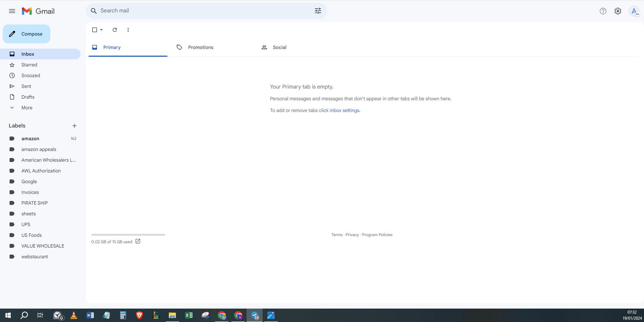Switch to the Promotions tab
The width and height of the screenshot is (644, 322).
click(x=213, y=47)
